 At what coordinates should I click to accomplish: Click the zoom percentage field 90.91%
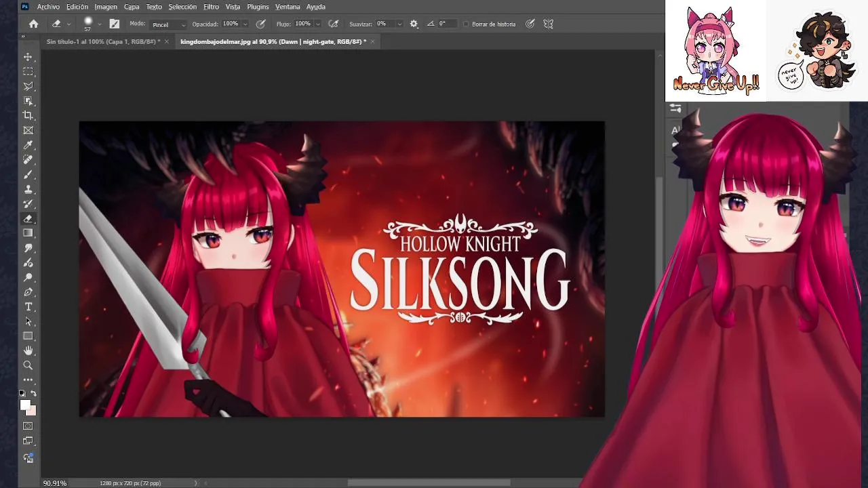click(55, 483)
